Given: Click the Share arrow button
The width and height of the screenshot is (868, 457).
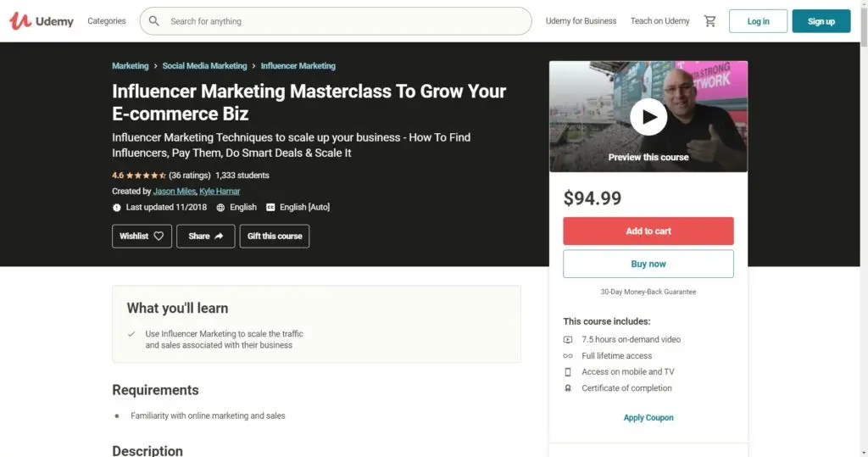Looking at the screenshot, I should pos(205,236).
